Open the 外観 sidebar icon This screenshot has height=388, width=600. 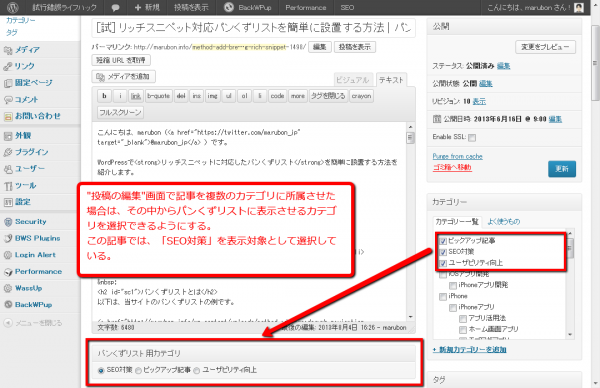[8, 136]
